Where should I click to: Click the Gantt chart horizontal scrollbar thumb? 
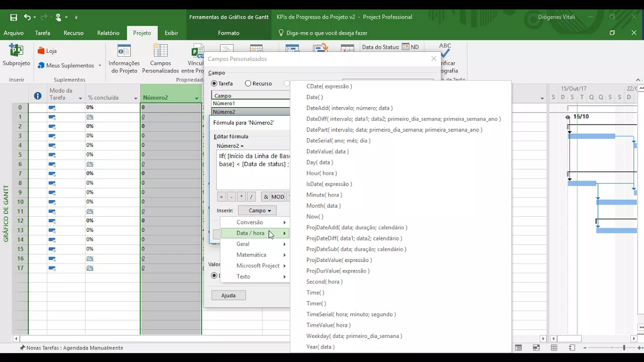point(569,339)
